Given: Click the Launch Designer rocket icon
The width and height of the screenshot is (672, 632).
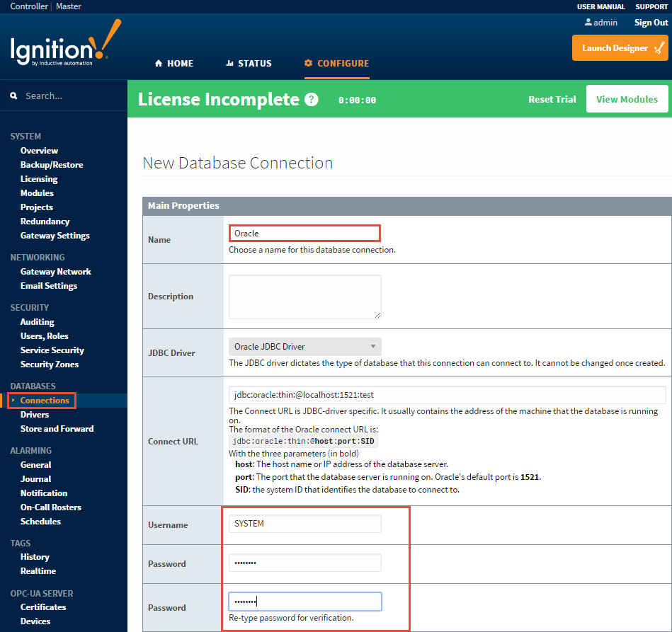Looking at the screenshot, I should [658, 47].
